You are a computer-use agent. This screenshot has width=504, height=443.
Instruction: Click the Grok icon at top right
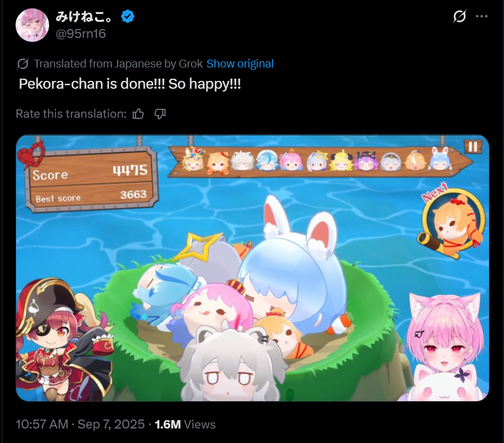[459, 16]
